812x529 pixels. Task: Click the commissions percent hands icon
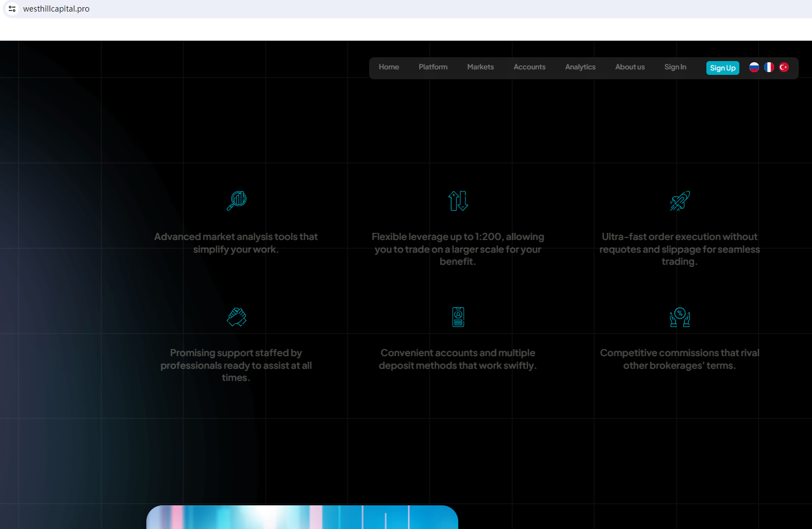[x=679, y=317]
